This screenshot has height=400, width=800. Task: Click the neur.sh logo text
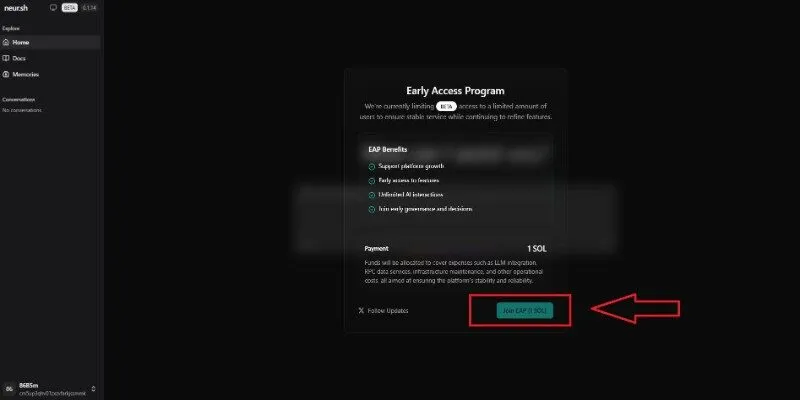[x=15, y=8]
